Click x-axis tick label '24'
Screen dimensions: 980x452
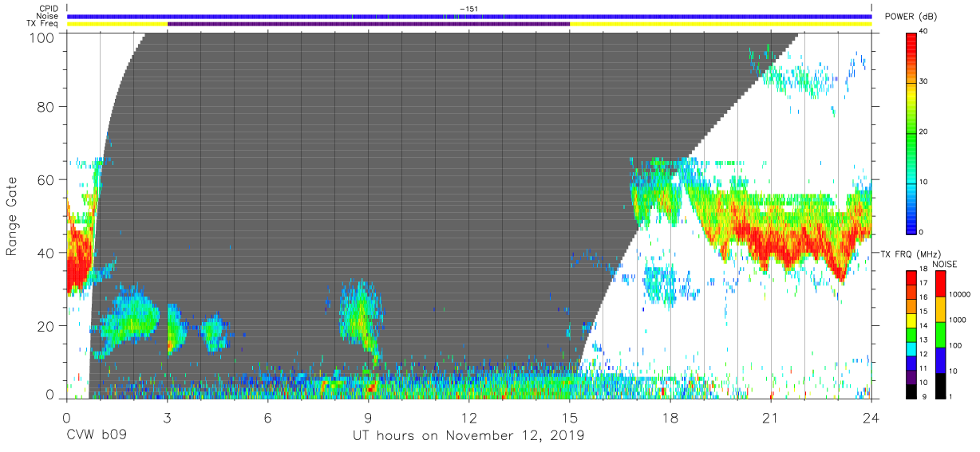[x=871, y=418]
